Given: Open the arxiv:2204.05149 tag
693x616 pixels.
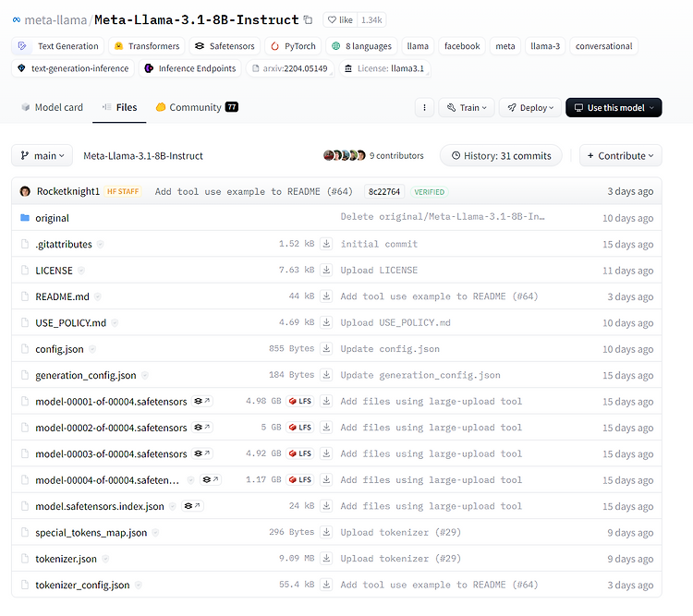Looking at the screenshot, I should tap(290, 68).
